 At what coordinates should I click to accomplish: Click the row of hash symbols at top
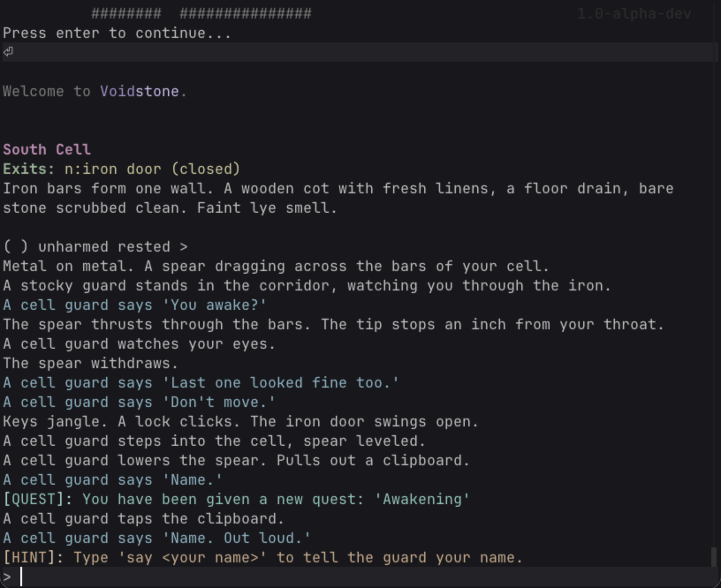click(201, 14)
